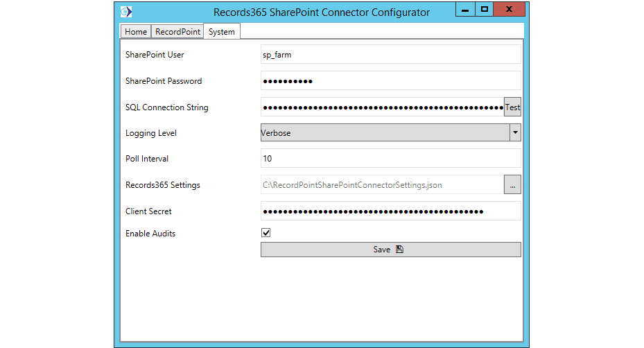The image size is (644, 348).
Task: Minimize the Configurator window
Action: (465, 10)
